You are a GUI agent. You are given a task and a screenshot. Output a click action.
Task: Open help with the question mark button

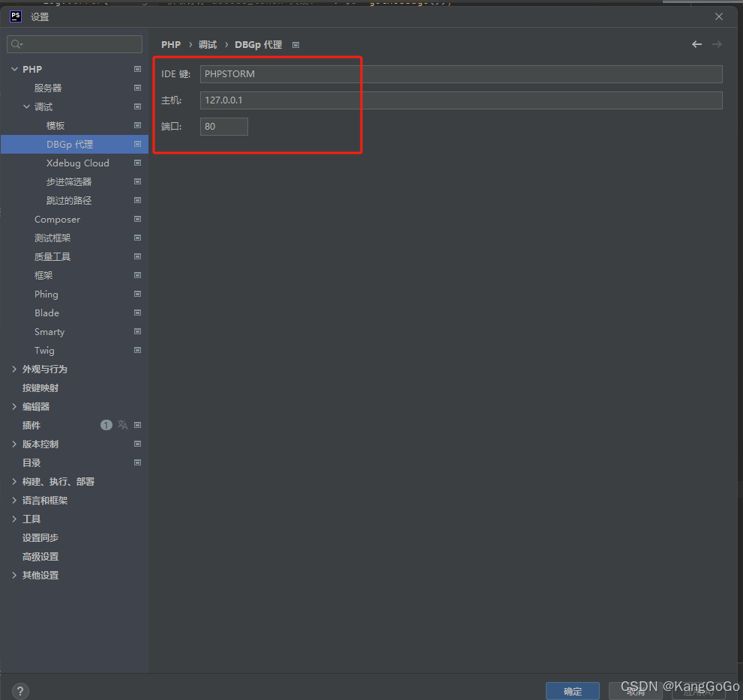pyautogui.click(x=20, y=691)
